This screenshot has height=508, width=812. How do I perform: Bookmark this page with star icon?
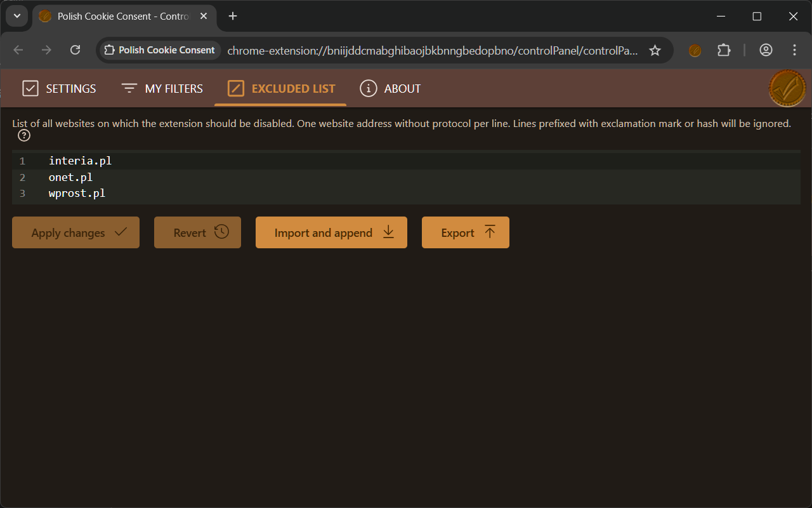point(655,50)
